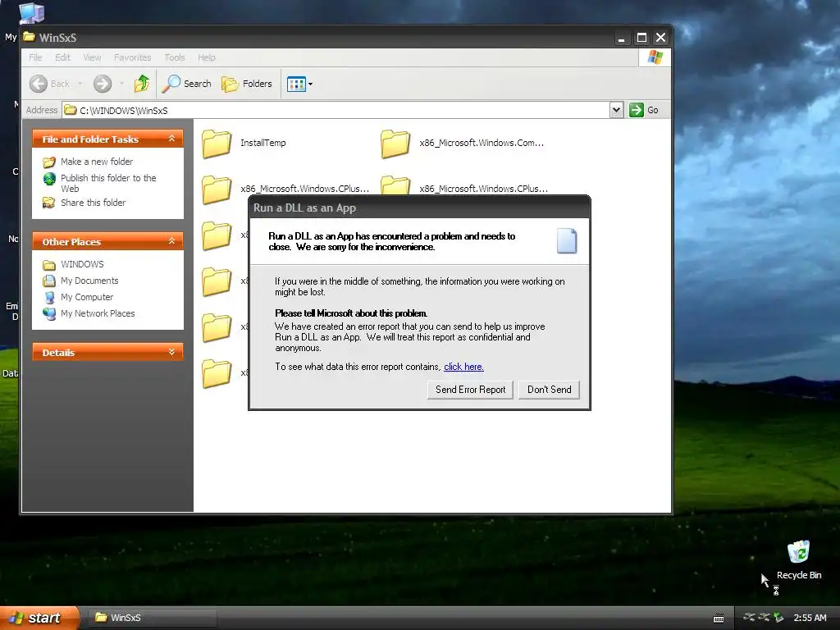This screenshot has height=630, width=840.
Task: Click the document icon in error dialog
Action: (x=567, y=240)
